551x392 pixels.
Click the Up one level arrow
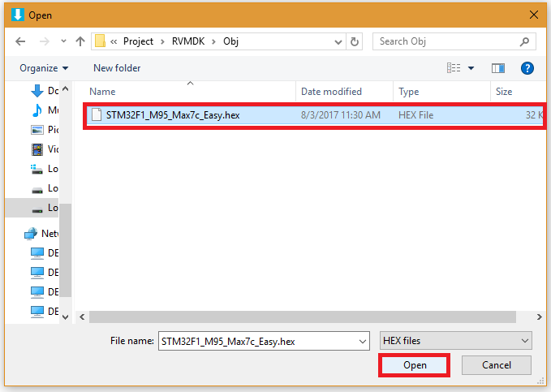tap(80, 41)
